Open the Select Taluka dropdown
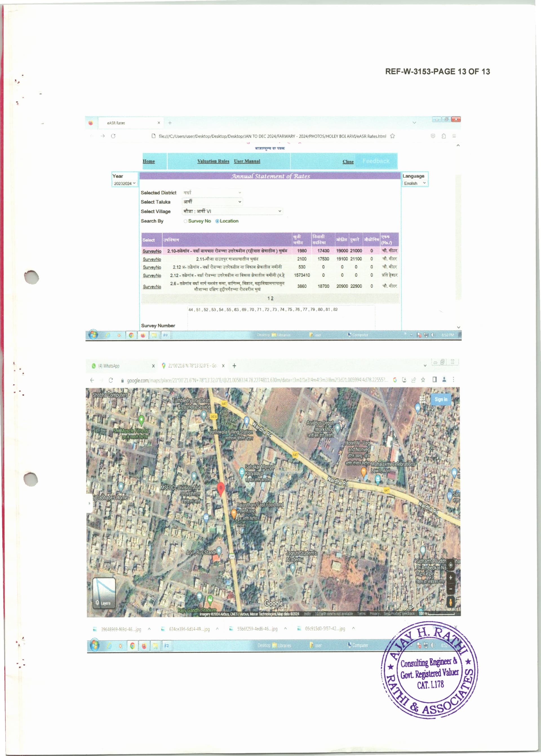541x756 pixels. pyautogui.click(x=212, y=202)
